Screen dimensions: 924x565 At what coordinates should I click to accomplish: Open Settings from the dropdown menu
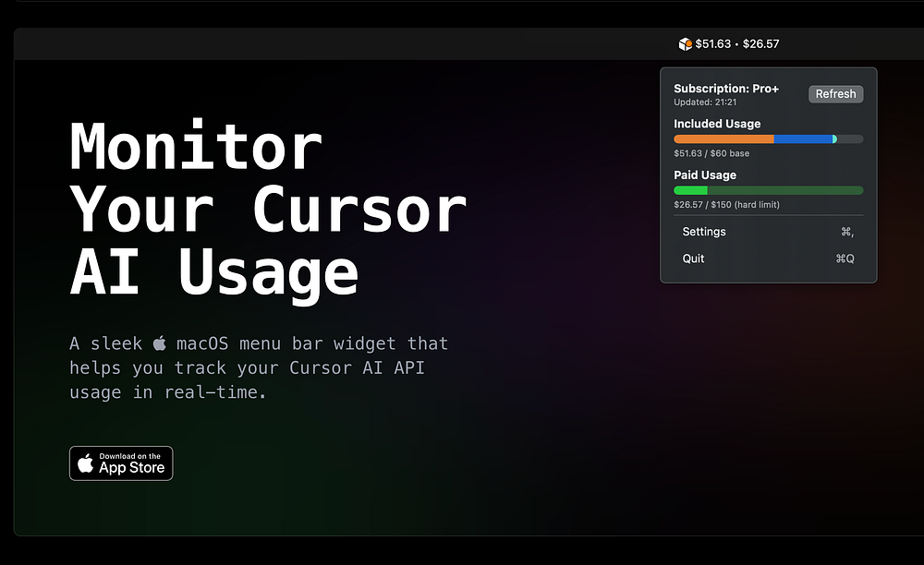click(769, 232)
